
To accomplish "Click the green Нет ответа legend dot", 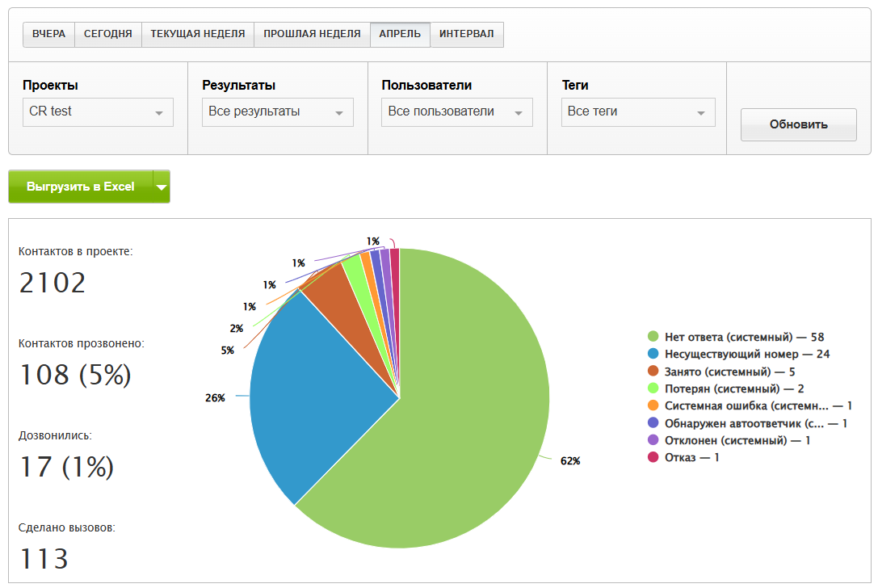I will tap(653, 337).
